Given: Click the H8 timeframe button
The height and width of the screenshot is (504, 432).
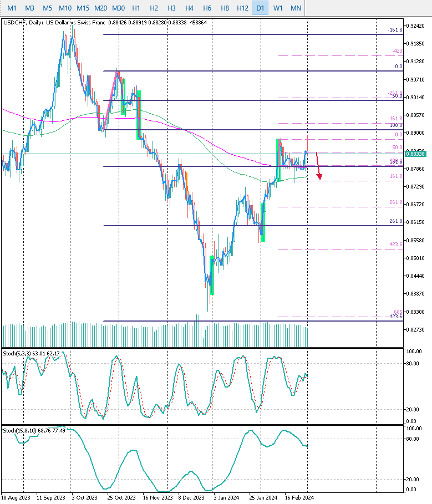Looking at the screenshot, I should pyautogui.click(x=225, y=8).
